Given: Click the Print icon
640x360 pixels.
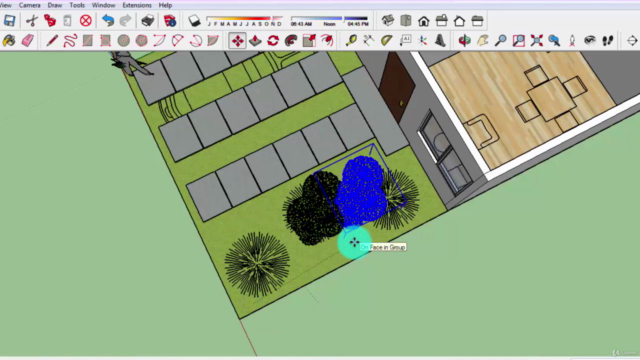Looking at the screenshot, I should (x=147, y=20).
